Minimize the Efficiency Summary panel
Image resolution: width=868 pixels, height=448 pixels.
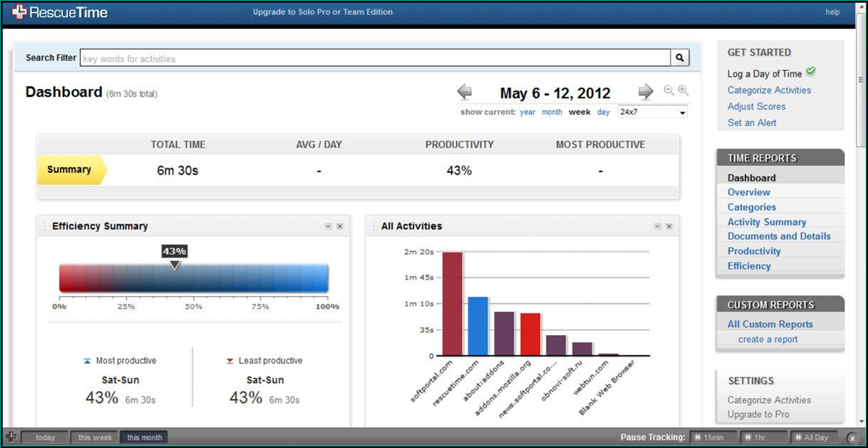[328, 227]
